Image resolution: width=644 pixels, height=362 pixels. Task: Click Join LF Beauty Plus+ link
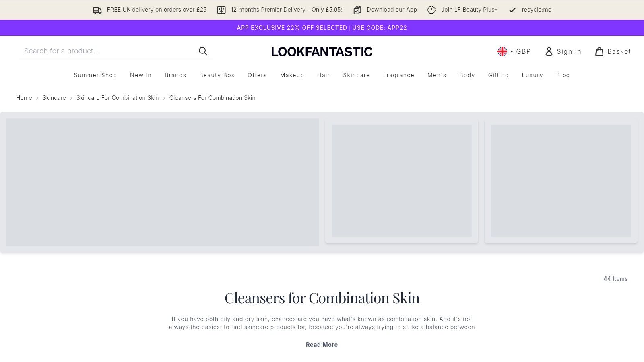tap(469, 10)
